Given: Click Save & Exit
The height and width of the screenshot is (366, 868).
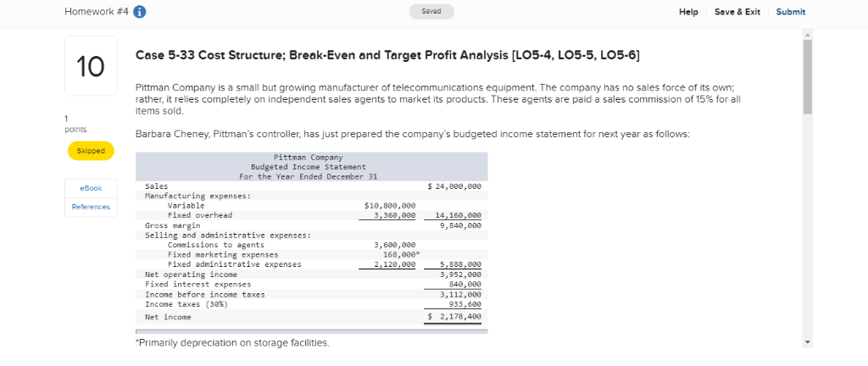Looking at the screenshot, I should tap(737, 12).
